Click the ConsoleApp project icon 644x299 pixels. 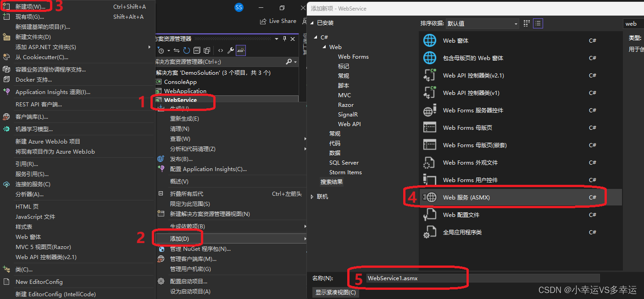(159, 82)
